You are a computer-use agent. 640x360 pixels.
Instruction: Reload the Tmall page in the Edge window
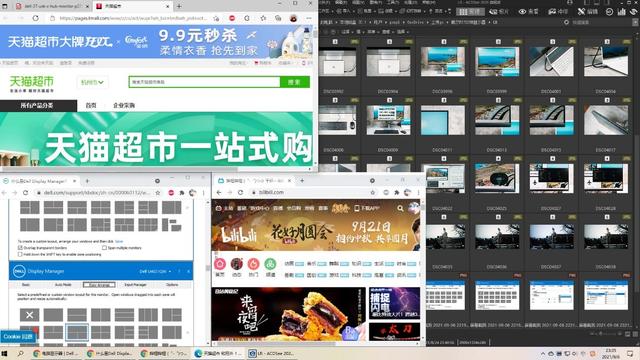pos(36,18)
